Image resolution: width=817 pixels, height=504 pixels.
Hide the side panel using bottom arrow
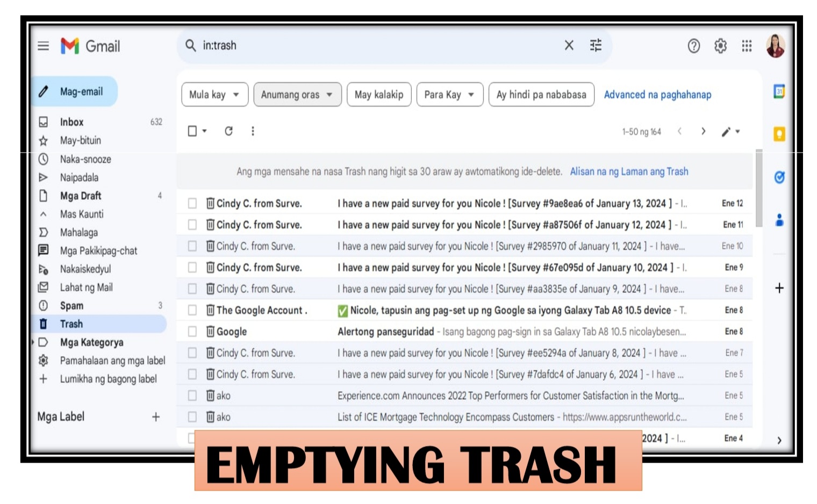click(779, 440)
